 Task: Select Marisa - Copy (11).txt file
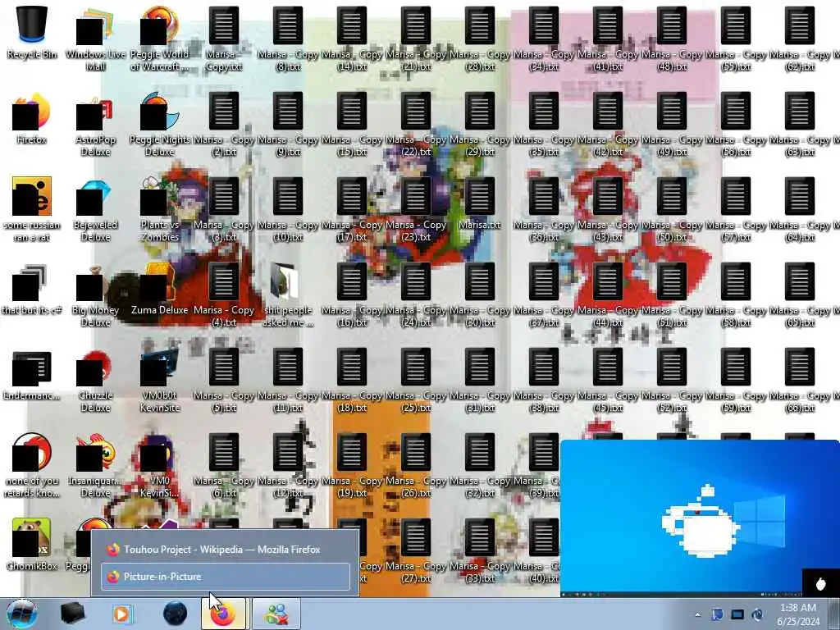(288, 381)
